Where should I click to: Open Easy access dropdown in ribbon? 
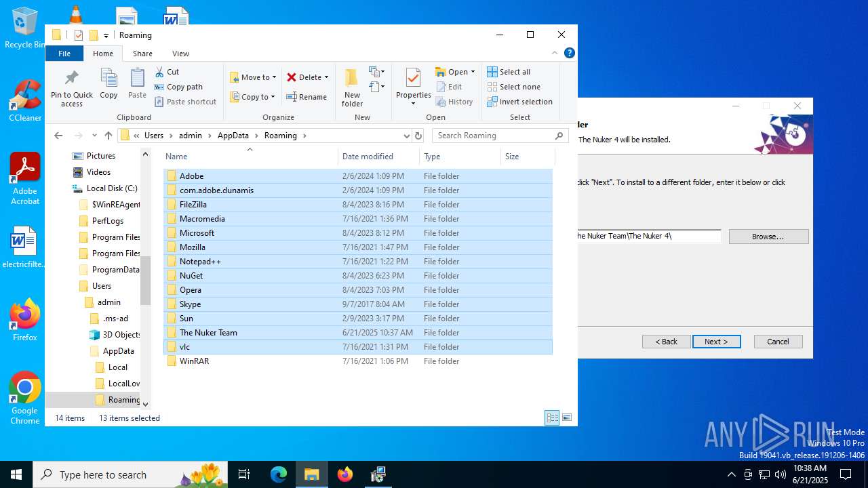[x=377, y=86]
